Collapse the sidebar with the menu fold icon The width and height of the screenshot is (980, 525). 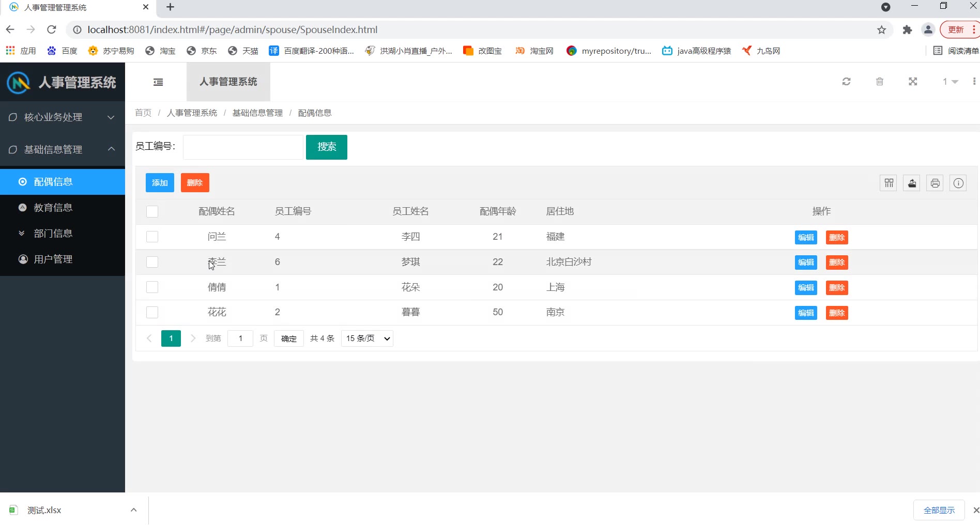coord(158,82)
